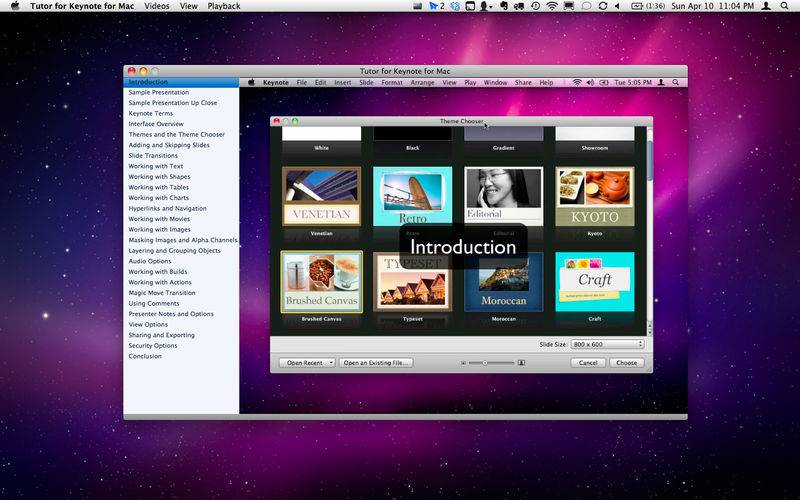Select the Moroccan theme thumbnail

pos(504,282)
